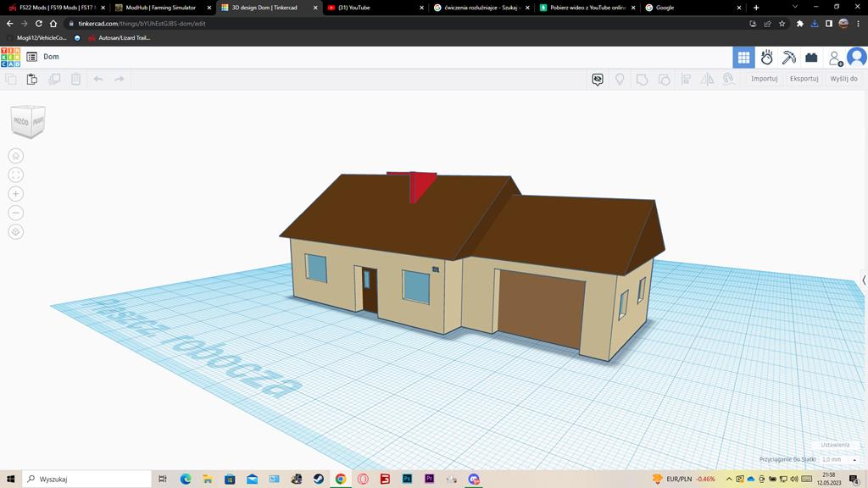Screen dimensions: 868x488
Task: Zoom out with the minus button
Action: tap(16, 213)
